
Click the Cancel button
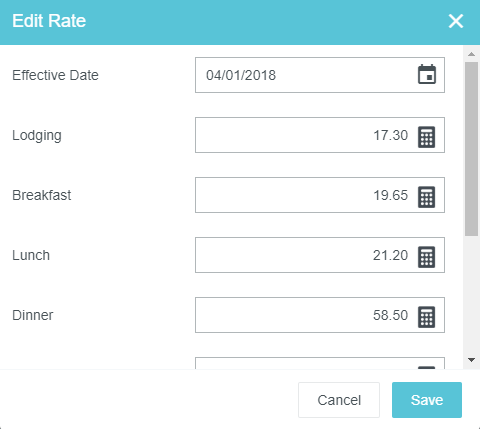339,400
